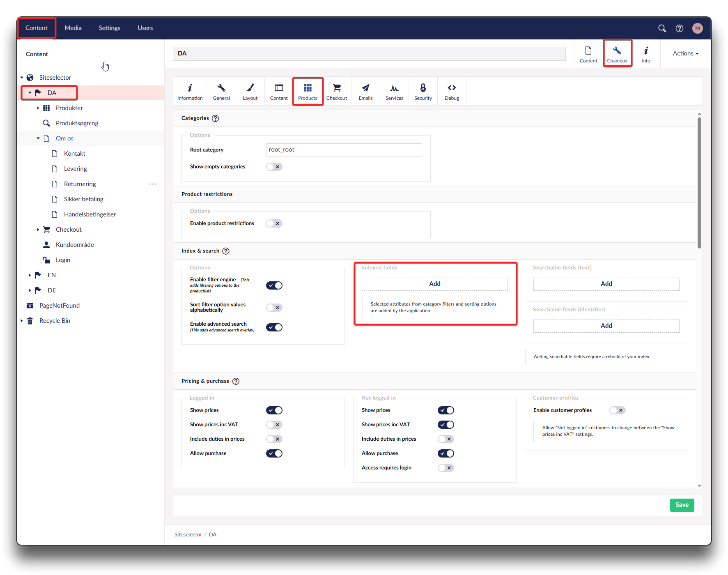Screen dimensions: 728x575
Task: Expand the EN language tree node
Action: click(30, 275)
